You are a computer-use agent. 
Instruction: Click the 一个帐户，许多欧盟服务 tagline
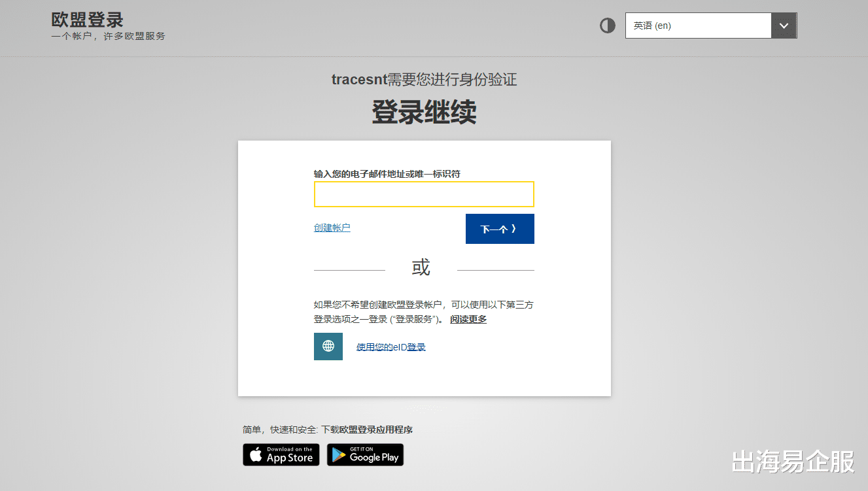pyautogui.click(x=109, y=36)
